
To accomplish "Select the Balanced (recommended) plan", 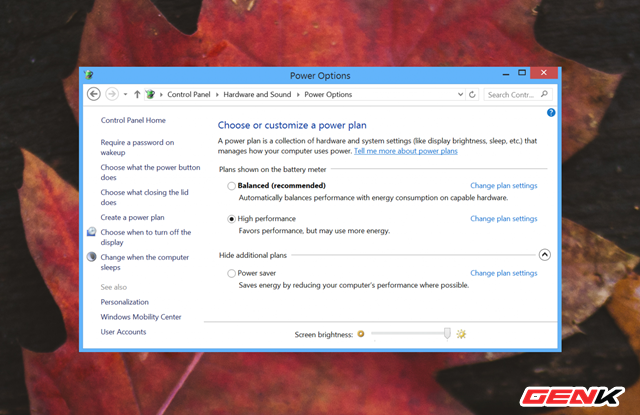I will [231, 186].
